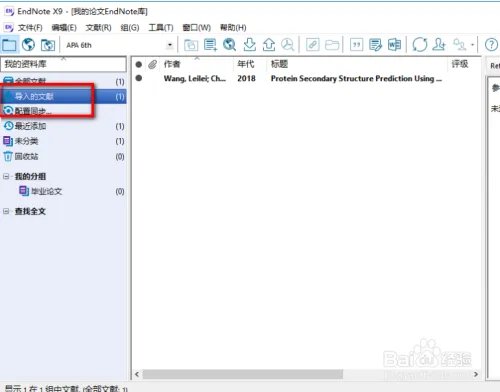Open the 文件(F) menu
The width and height of the screenshot is (500, 392).
(x=30, y=27)
